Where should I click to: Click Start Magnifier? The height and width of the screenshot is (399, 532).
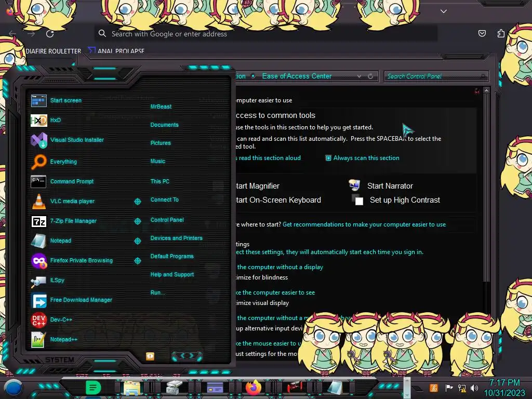[x=258, y=186]
